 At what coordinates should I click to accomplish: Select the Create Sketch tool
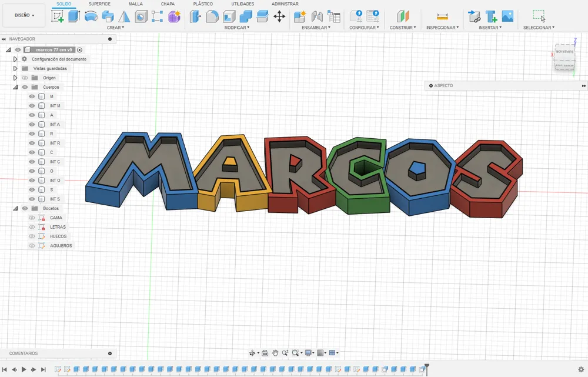58,16
